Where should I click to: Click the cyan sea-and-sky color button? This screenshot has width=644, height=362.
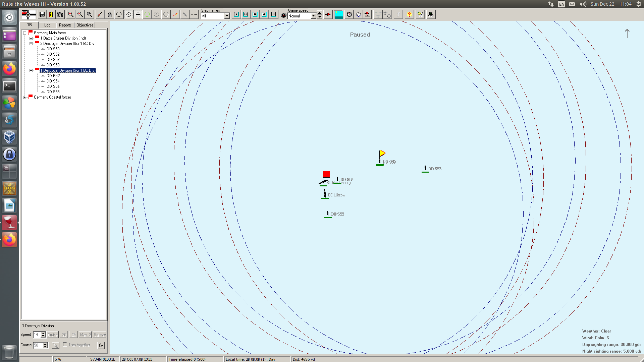click(x=339, y=14)
